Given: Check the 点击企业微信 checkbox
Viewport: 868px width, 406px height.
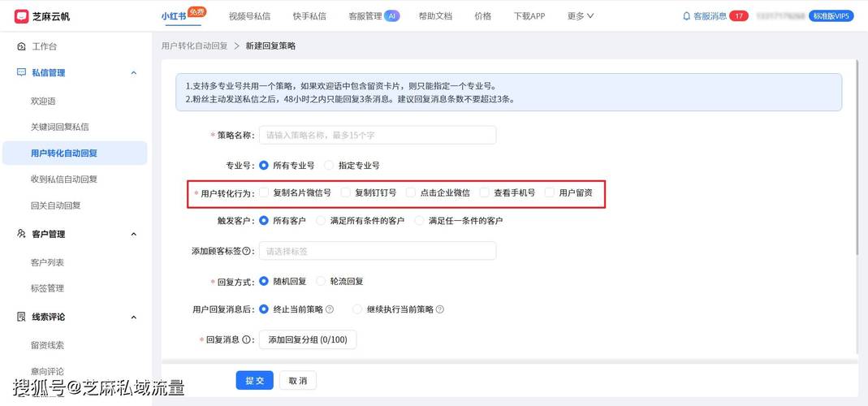Looking at the screenshot, I should coord(411,192).
